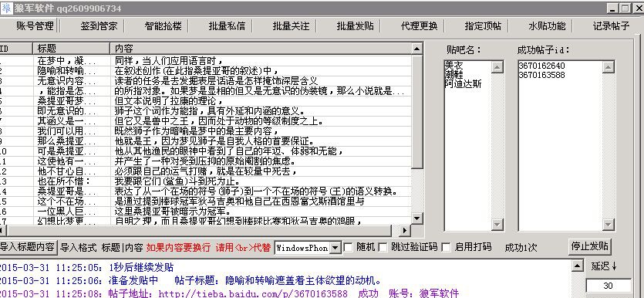Image resolution: width=644 pixels, height=298 pixels.
Task: Click log line 准备发贴中
Action: pos(133,281)
